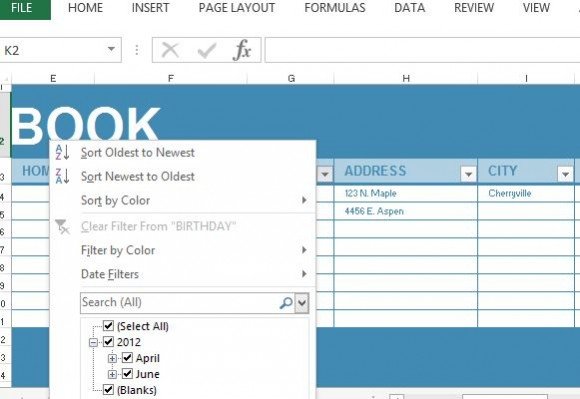Click the clear filter funnel icon

point(62,226)
